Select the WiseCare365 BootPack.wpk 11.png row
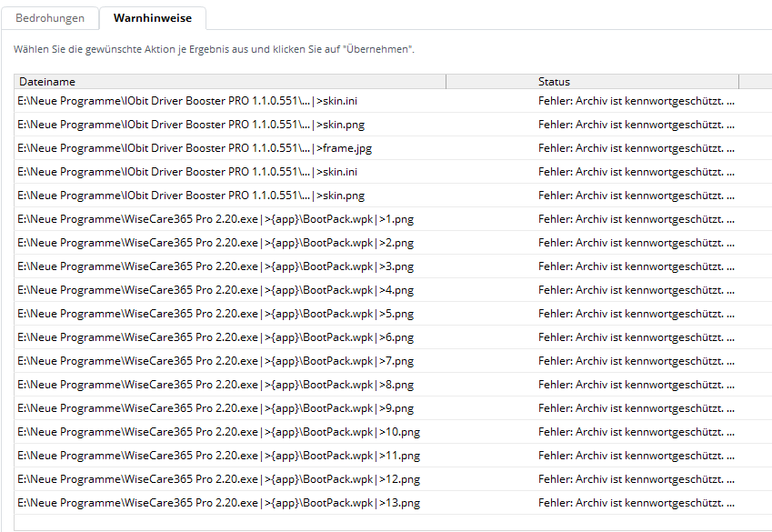Screen dimensions: 772x532 (x=393, y=456)
